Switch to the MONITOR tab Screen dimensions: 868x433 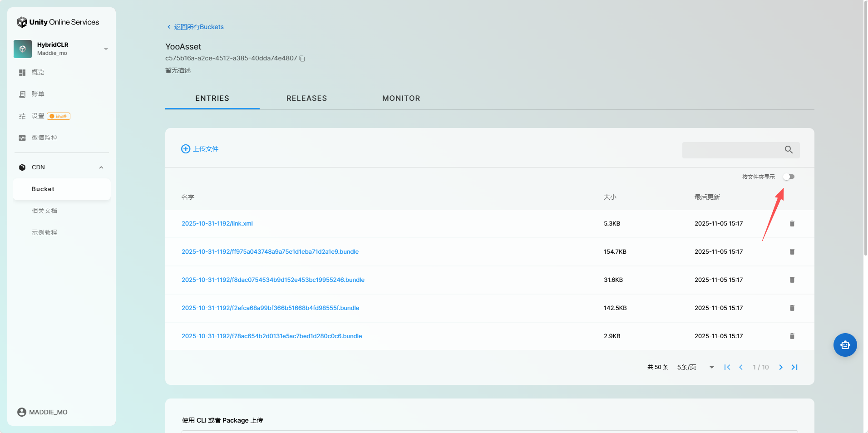[x=401, y=98]
